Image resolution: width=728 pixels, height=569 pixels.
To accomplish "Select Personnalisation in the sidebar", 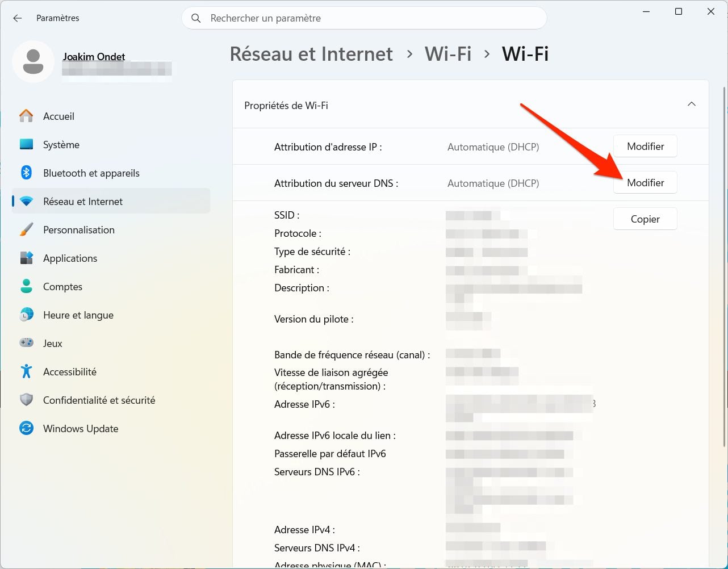I will 111,229.
